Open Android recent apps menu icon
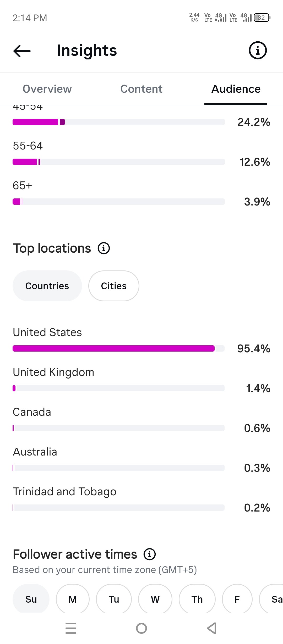283x644 pixels. pos(71,628)
